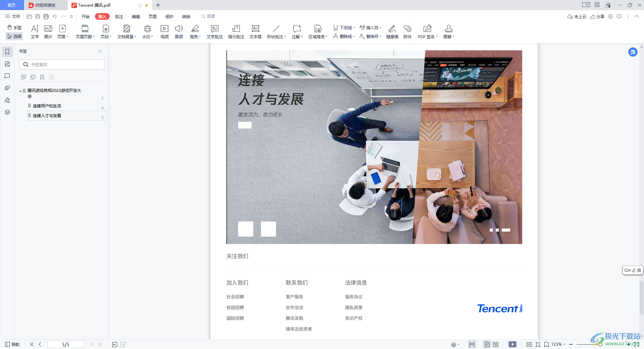This screenshot has height=349, width=644.
Task: Add a 文字批注 text comment
Action: [215, 32]
